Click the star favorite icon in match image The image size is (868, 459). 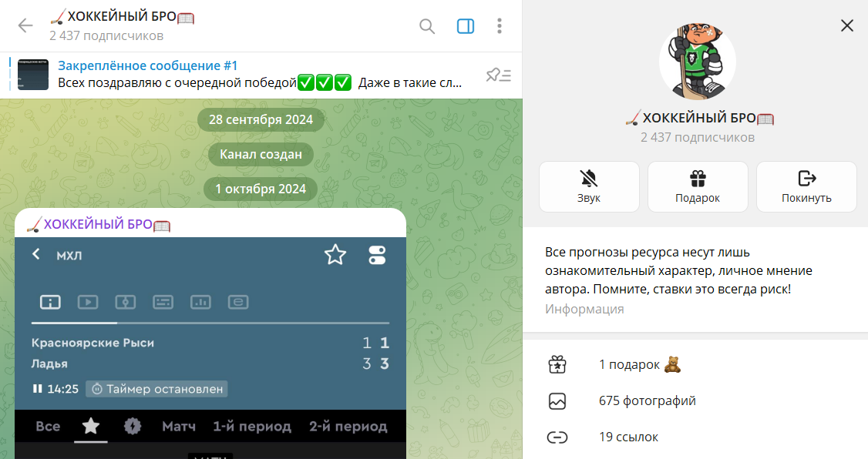(335, 255)
